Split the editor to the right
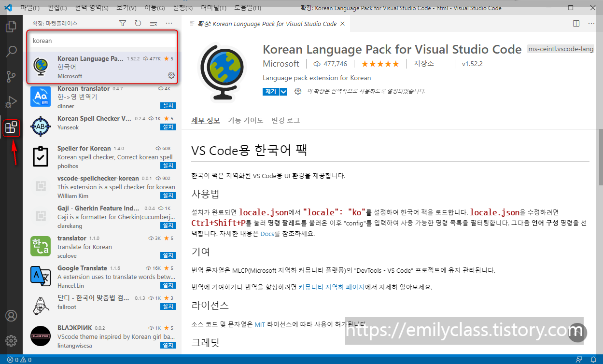603x364 pixels. [x=576, y=23]
